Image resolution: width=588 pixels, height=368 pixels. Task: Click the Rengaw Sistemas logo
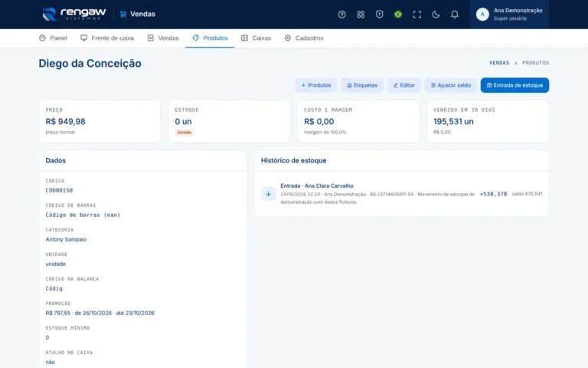pyautogui.click(x=73, y=15)
